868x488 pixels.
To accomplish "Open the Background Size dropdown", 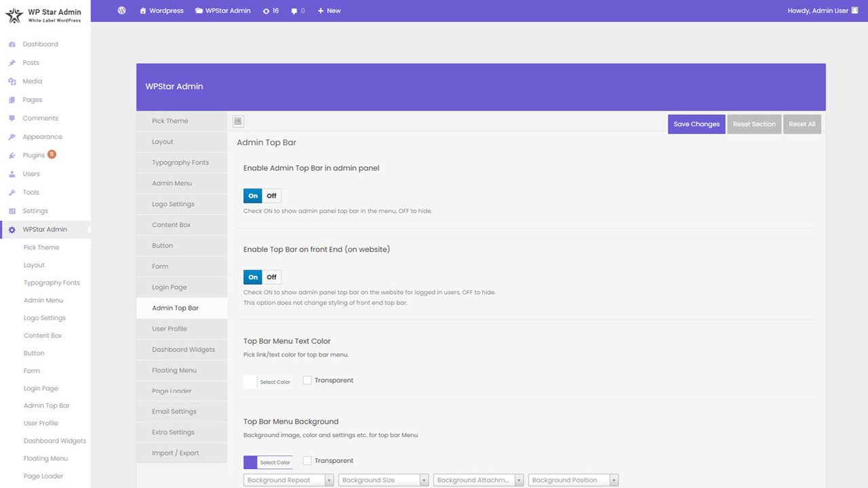I will [x=384, y=480].
